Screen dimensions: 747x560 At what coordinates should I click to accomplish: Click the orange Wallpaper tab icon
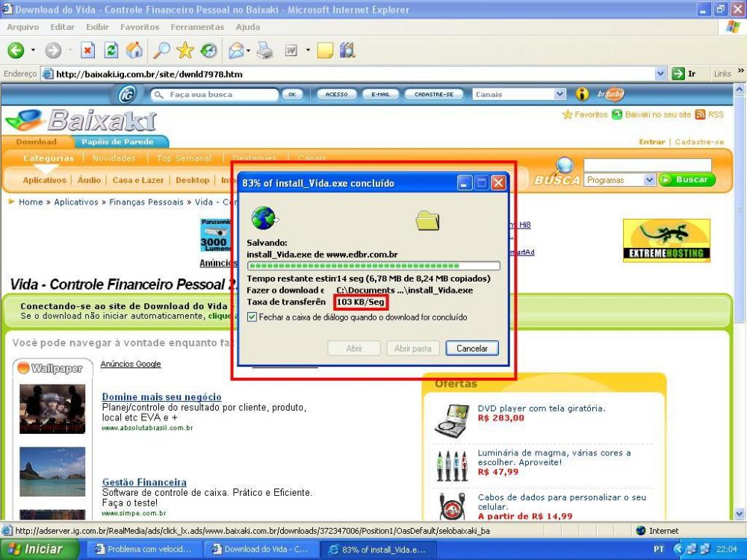23,367
